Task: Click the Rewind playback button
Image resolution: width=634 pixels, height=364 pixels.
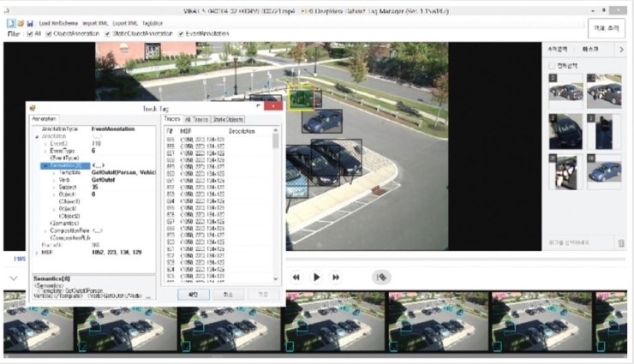Action: pyautogui.click(x=296, y=277)
